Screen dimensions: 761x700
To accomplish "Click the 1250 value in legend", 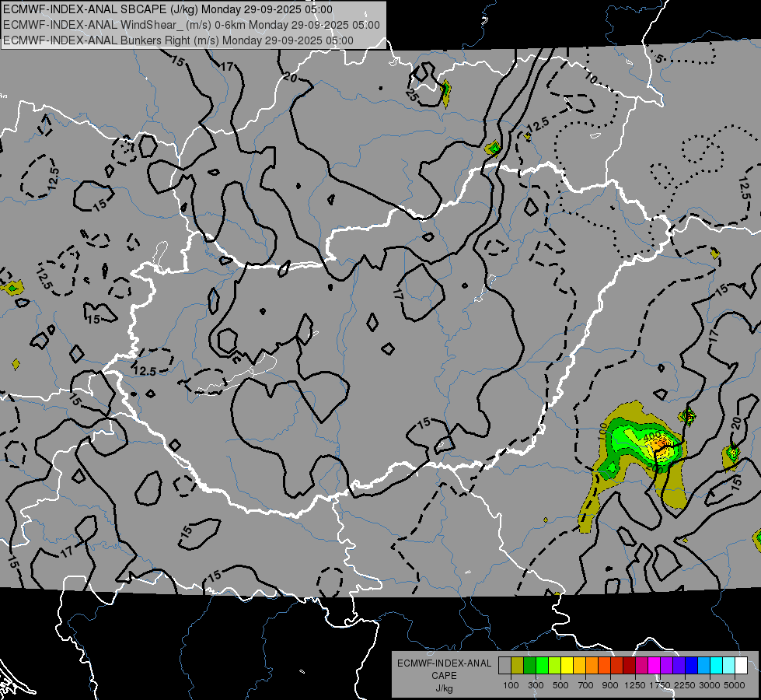I will [x=635, y=685].
